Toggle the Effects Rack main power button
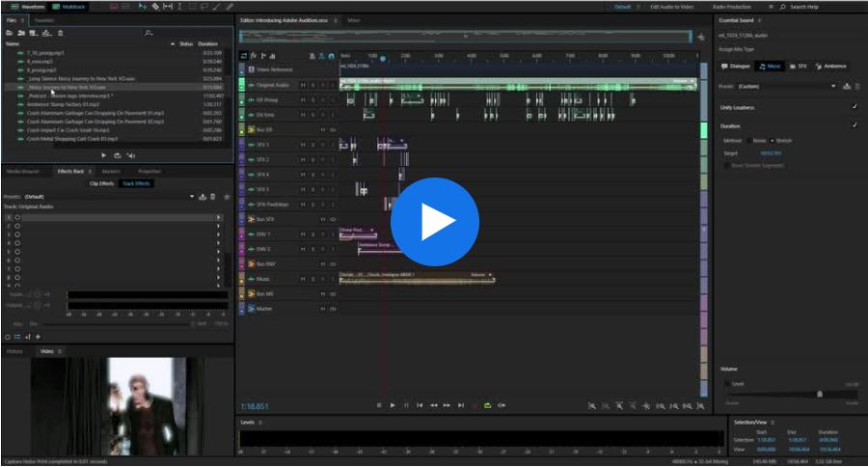The image size is (868, 467). click(8, 337)
